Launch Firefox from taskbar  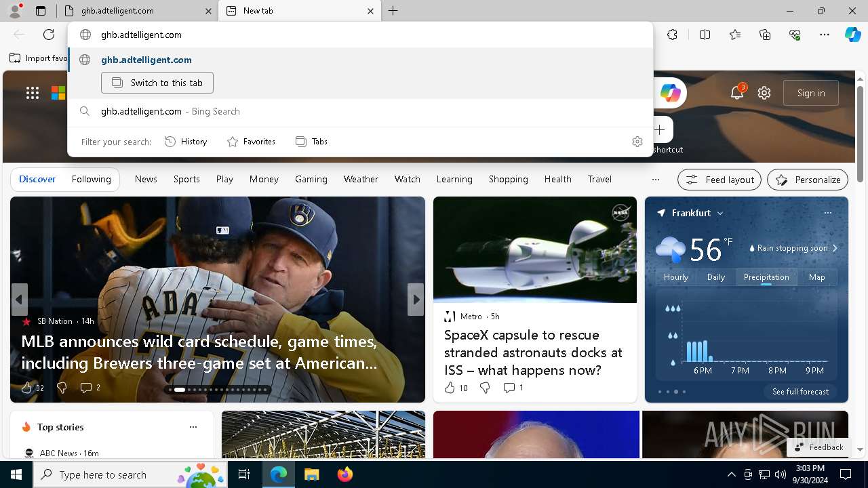345,474
